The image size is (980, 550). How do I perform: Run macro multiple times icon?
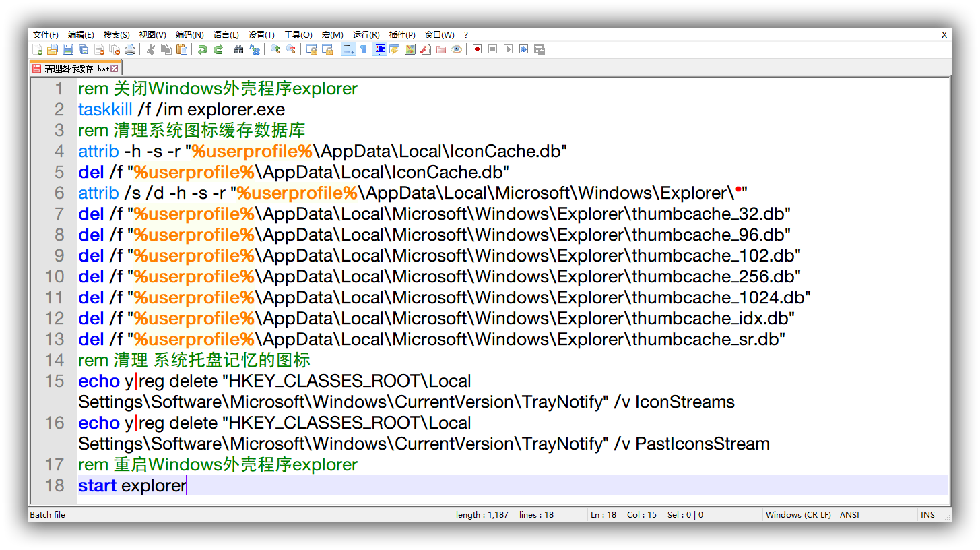523,49
